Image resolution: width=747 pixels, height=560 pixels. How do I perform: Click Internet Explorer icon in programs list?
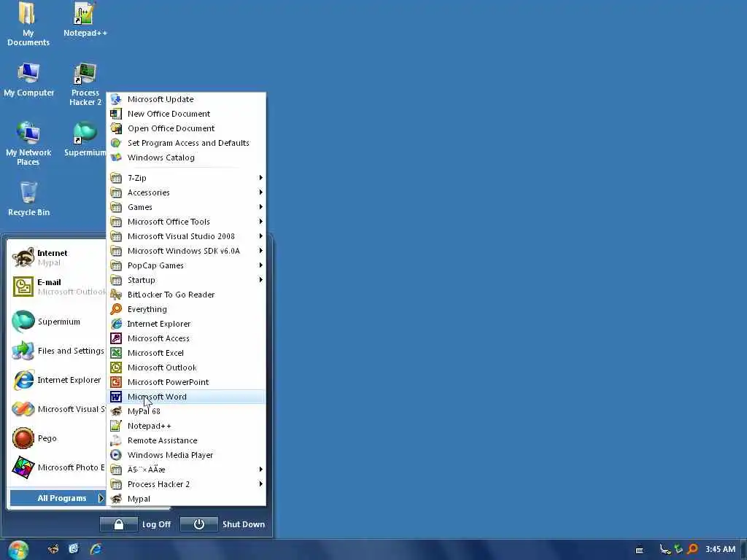pos(116,324)
